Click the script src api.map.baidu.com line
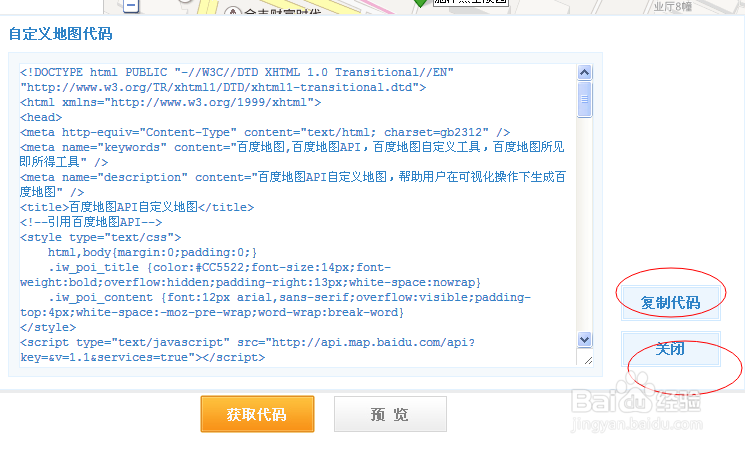Image resolution: width=745 pixels, height=450 pixels. (247, 343)
